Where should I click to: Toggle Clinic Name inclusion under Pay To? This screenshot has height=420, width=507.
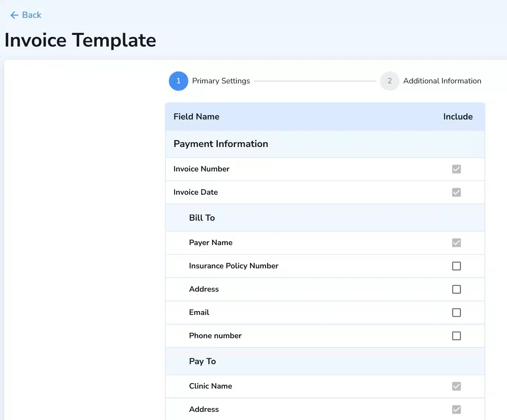[x=457, y=386]
